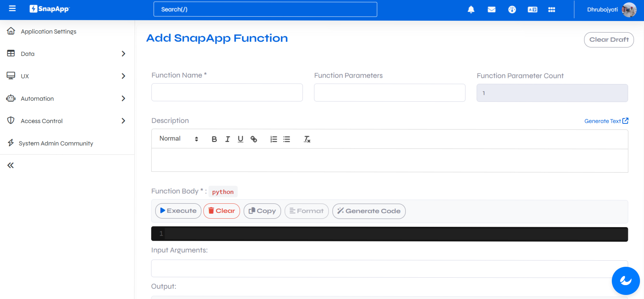Focus the Search field in header
The width and height of the screenshot is (644, 299).
point(265,9)
